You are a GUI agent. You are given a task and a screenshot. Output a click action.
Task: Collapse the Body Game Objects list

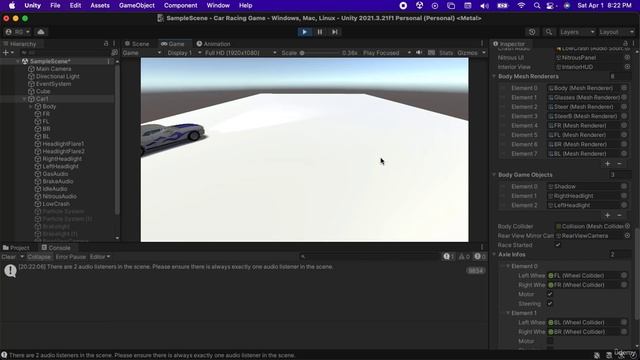coord(494,175)
